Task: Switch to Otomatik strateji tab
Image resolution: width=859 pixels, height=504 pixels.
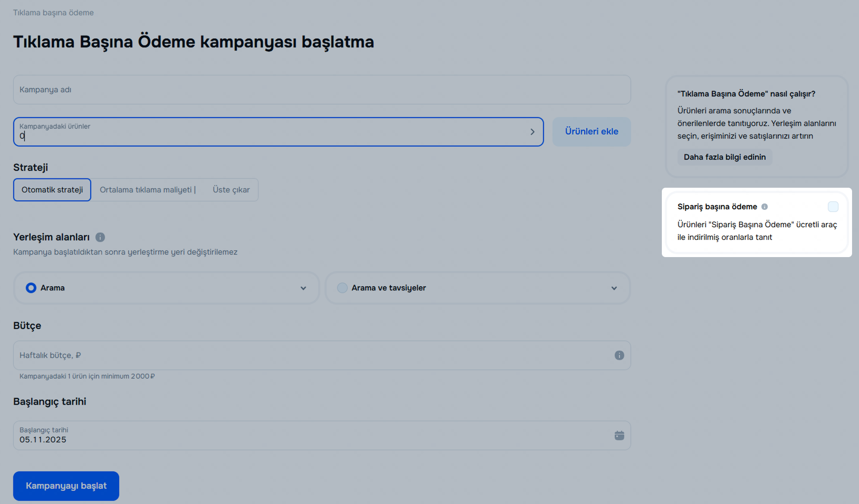Action: (x=52, y=190)
